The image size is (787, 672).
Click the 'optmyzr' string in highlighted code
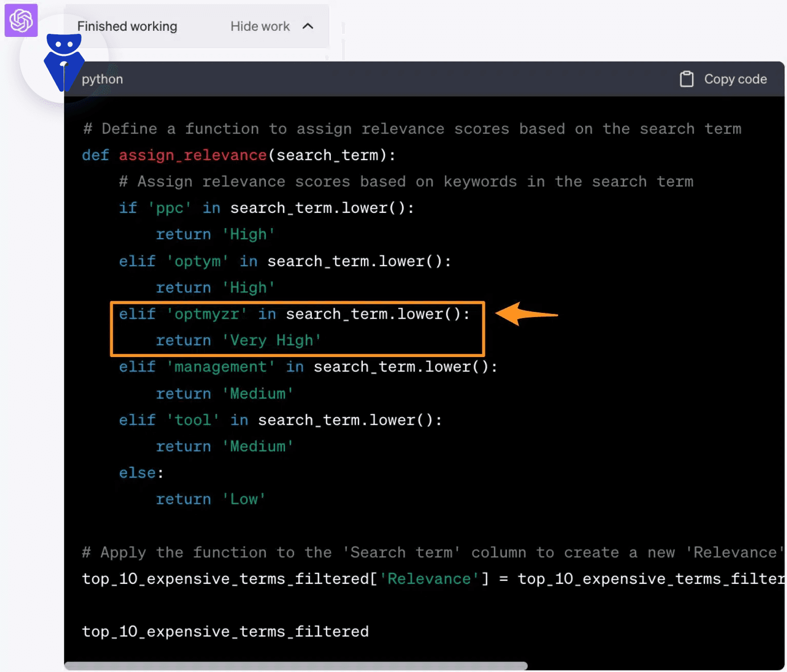(207, 314)
